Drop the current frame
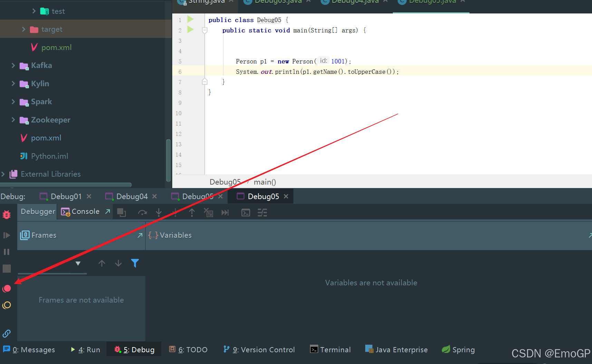 [x=208, y=213]
